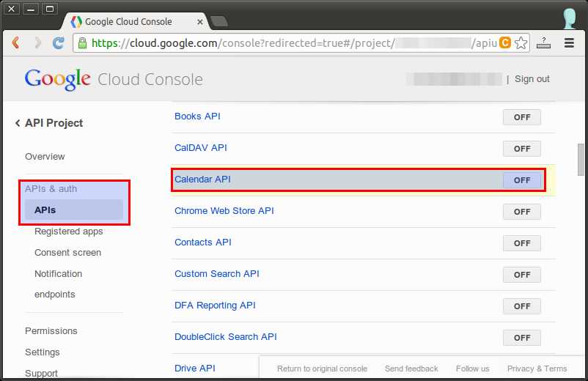Screen dimensions: 588x381
Task: Toggle the DFA Reporting API switch
Action: point(521,306)
